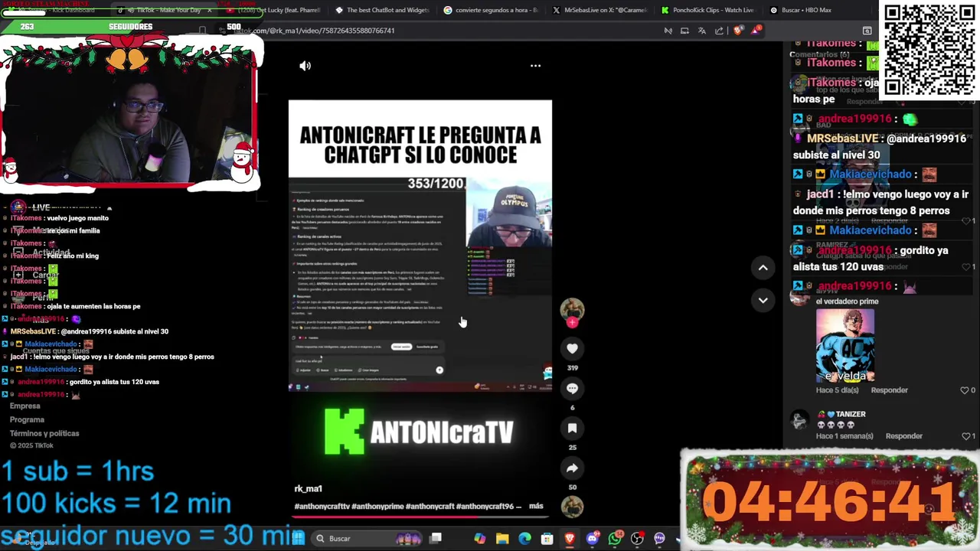Open the rk_ma1 username under the video
The image size is (980, 551).
tap(309, 488)
